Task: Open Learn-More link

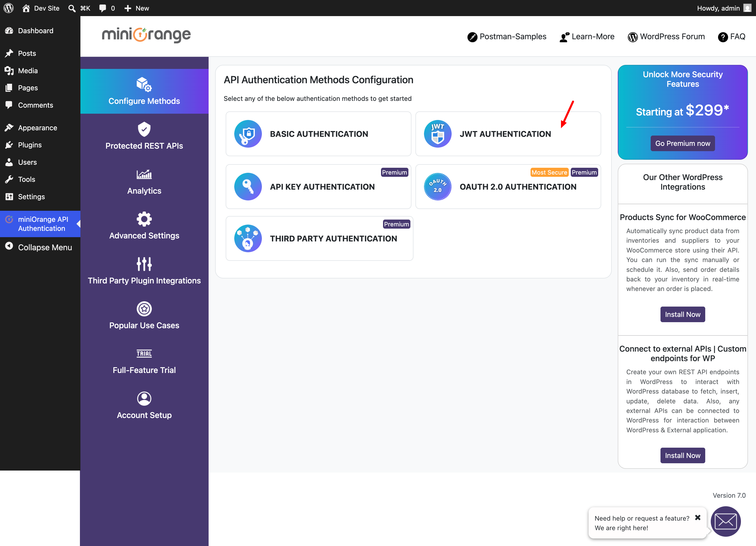Action: [x=587, y=37]
